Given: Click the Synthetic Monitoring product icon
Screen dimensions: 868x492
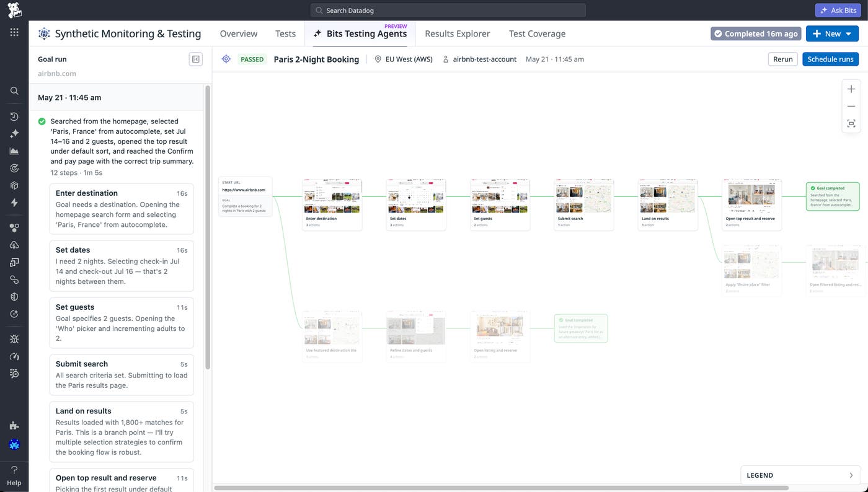Looking at the screenshot, I should point(44,33).
